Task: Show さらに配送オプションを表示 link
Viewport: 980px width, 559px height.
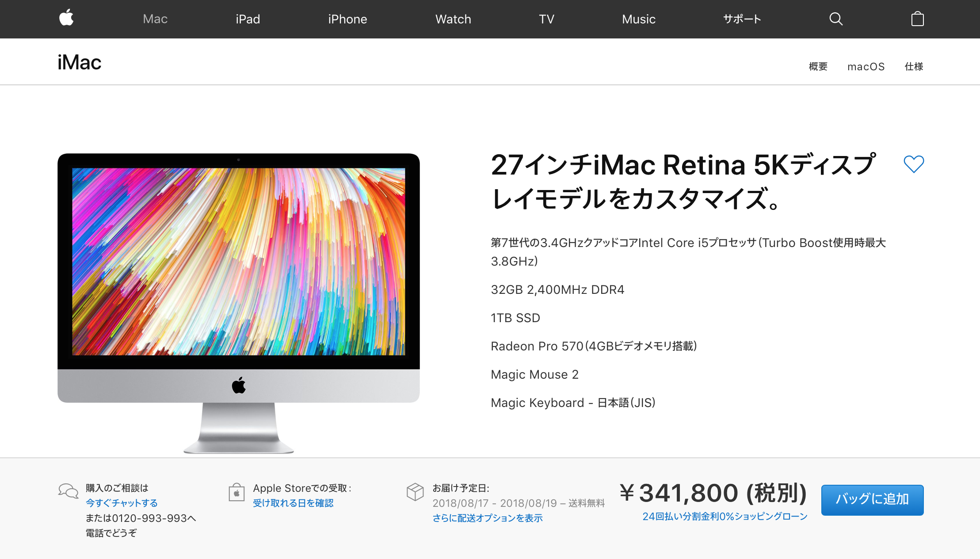Action: (x=487, y=518)
